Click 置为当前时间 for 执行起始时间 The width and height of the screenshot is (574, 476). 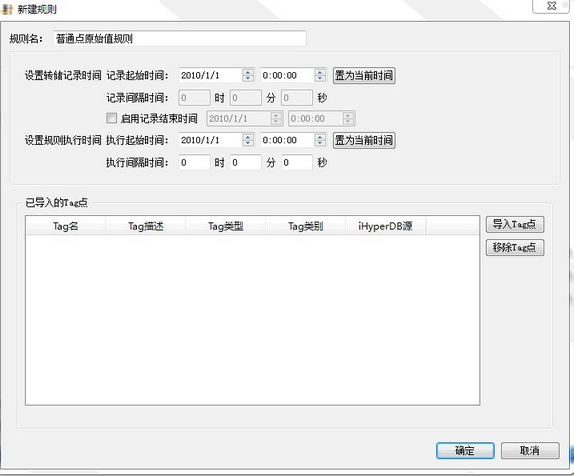[364, 141]
